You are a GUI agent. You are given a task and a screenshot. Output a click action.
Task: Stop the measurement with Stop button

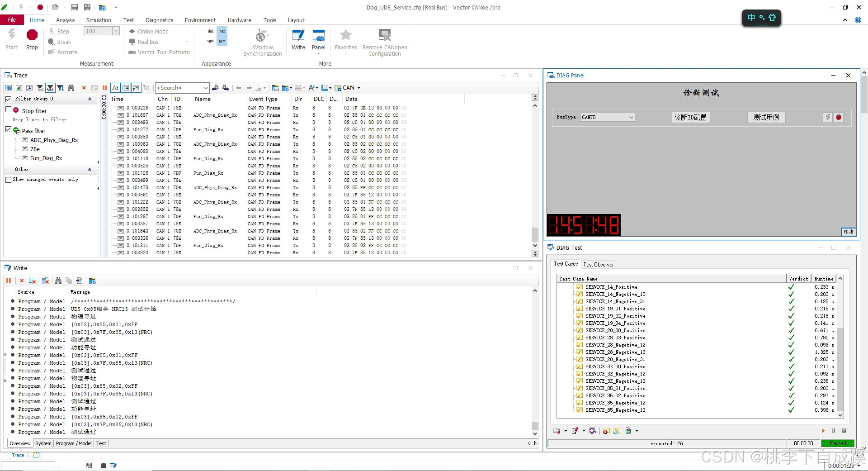(x=32, y=39)
